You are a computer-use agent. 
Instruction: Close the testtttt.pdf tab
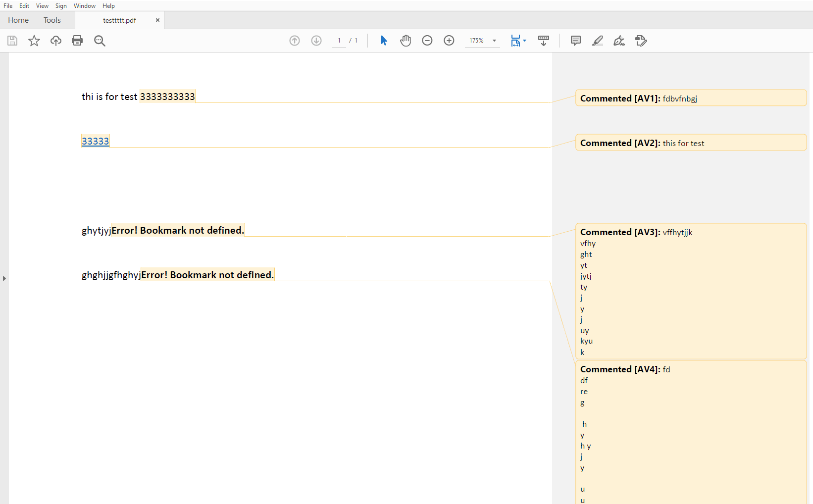[157, 20]
